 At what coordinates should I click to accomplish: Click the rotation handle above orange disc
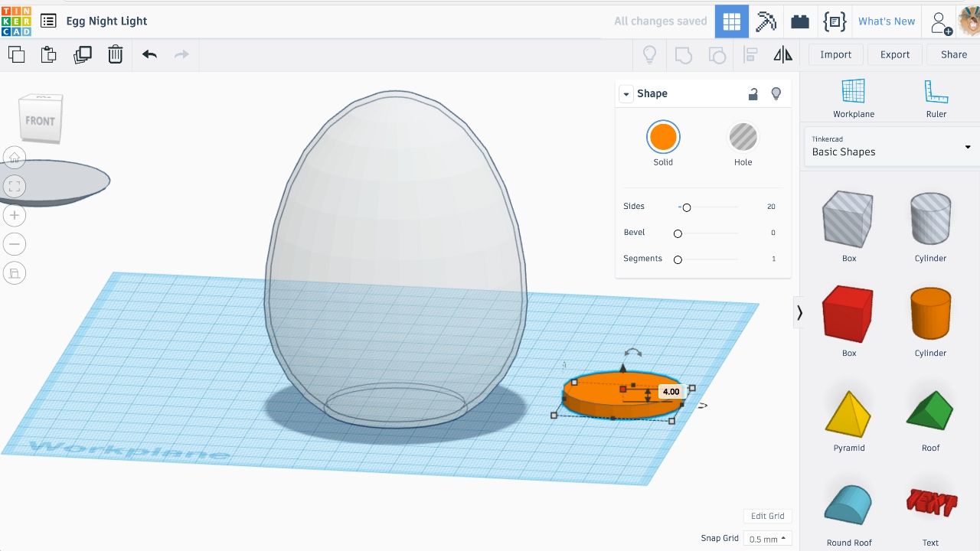633,352
